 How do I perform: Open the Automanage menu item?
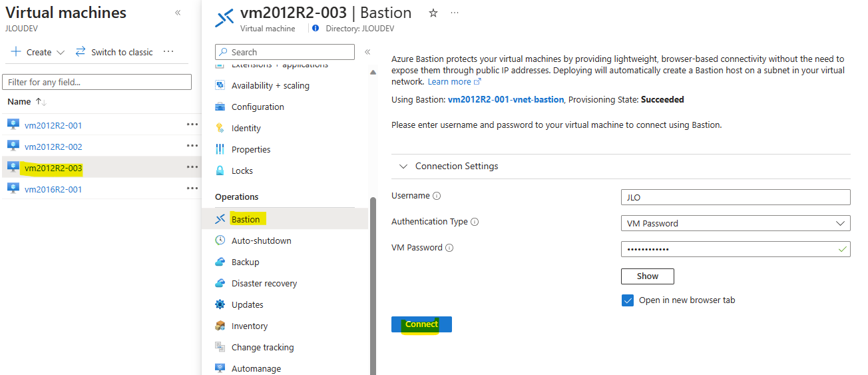click(256, 368)
